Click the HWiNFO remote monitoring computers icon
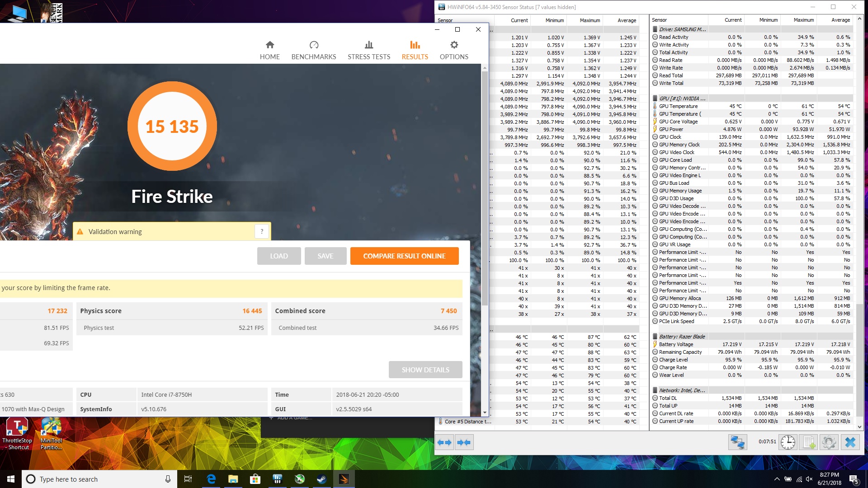This screenshot has height=488, width=868. pyautogui.click(x=737, y=442)
